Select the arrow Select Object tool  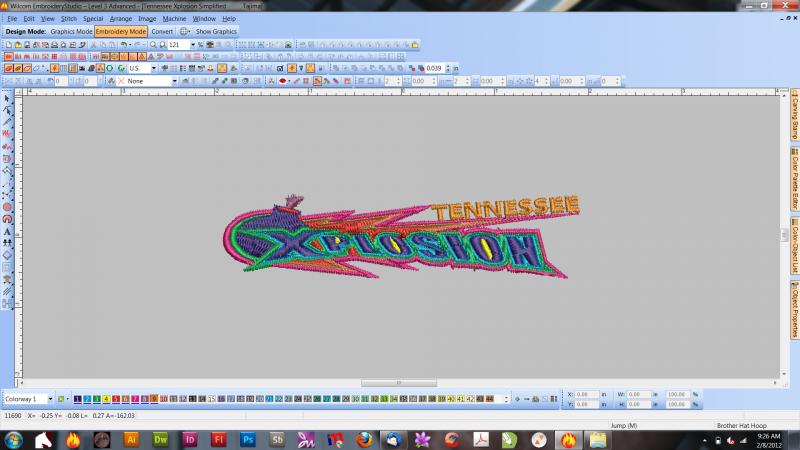tap(7, 98)
